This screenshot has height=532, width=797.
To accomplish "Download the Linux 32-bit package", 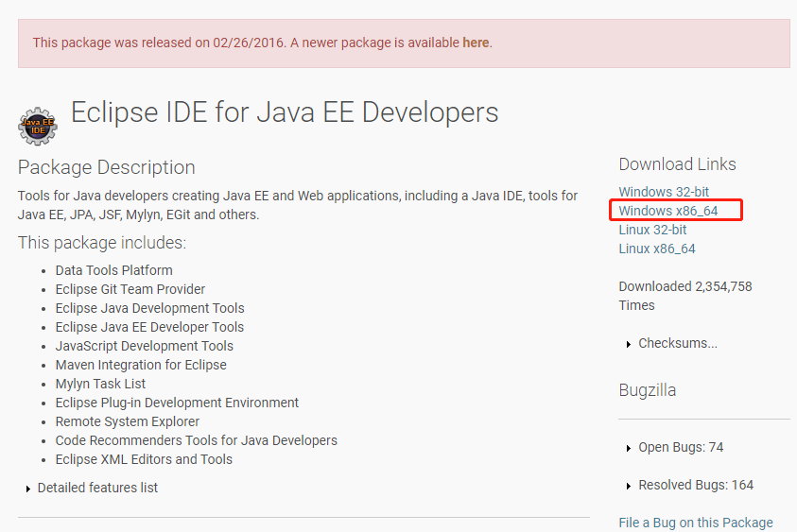I will pyautogui.click(x=652, y=230).
